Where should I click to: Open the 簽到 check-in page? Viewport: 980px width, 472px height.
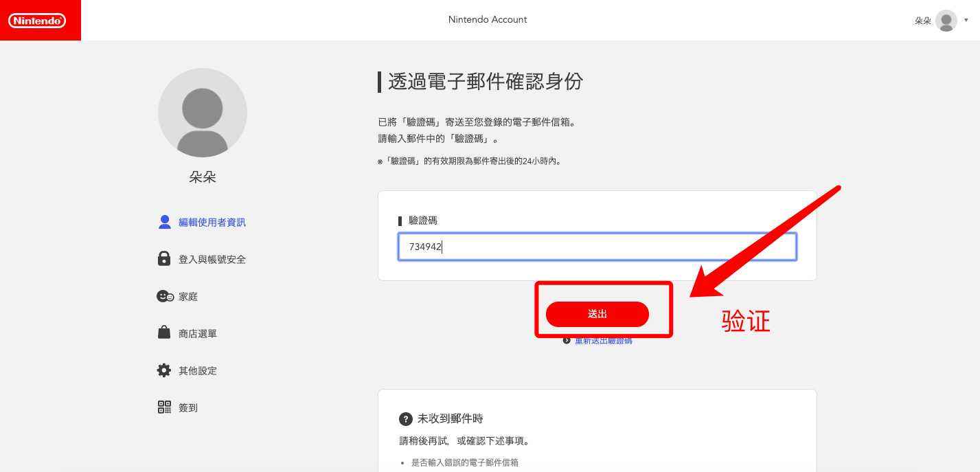click(x=188, y=407)
